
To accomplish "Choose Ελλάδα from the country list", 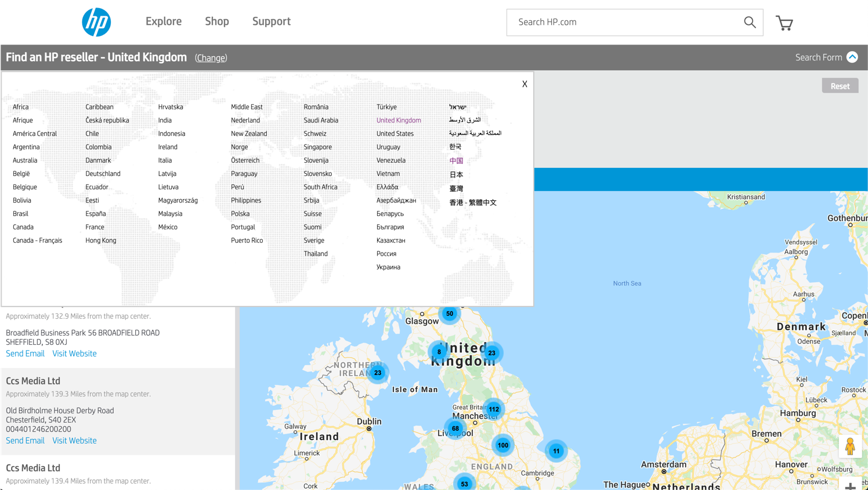I will (x=387, y=187).
